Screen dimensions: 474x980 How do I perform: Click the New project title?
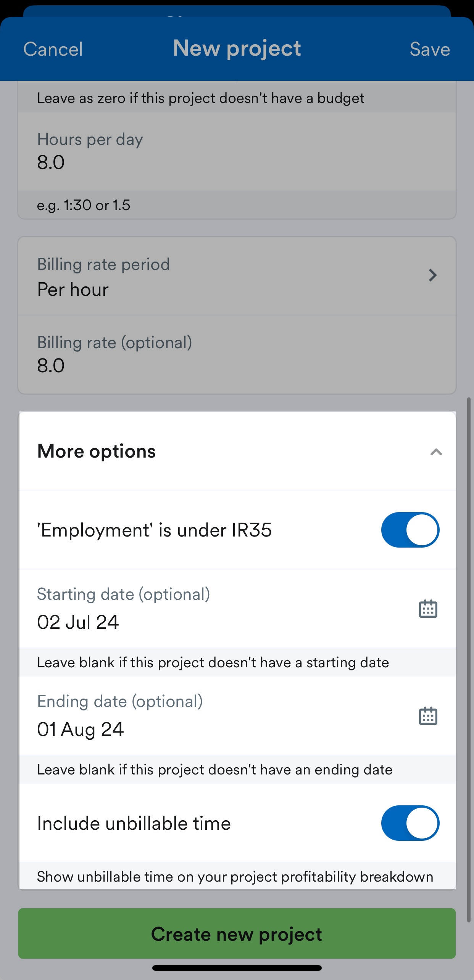[x=237, y=49]
